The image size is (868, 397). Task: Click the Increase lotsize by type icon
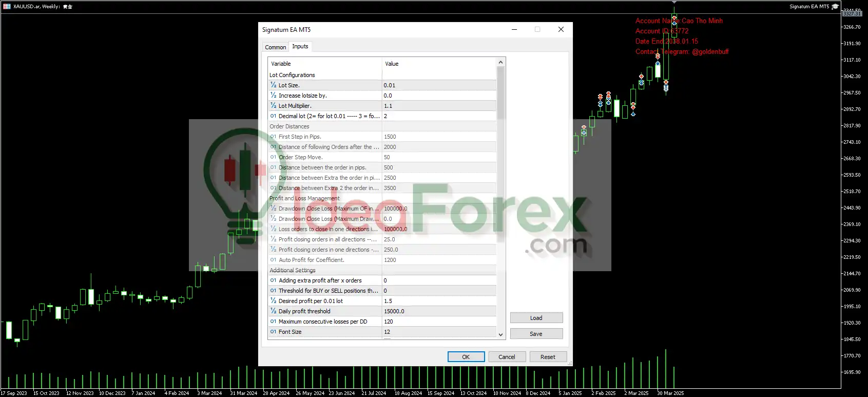(x=273, y=96)
